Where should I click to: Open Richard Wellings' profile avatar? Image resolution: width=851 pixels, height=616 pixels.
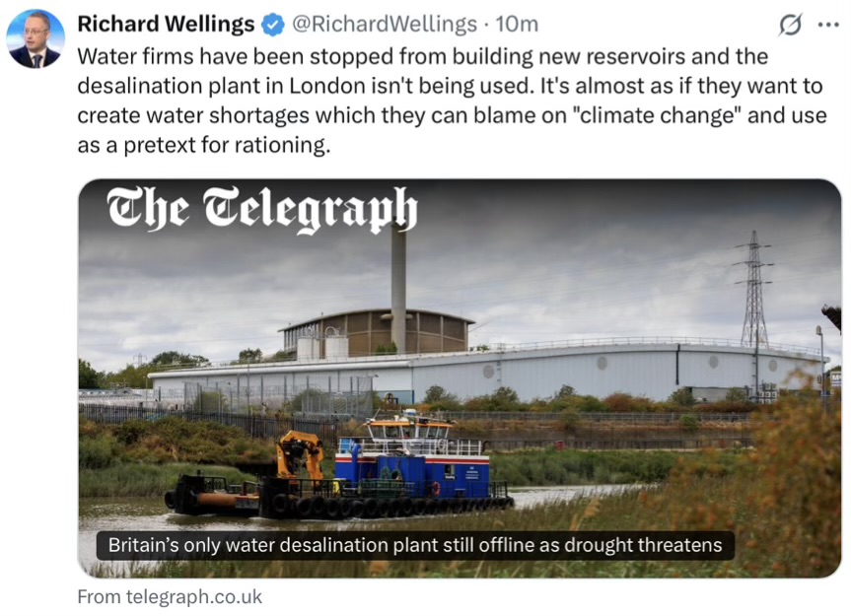(x=35, y=39)
